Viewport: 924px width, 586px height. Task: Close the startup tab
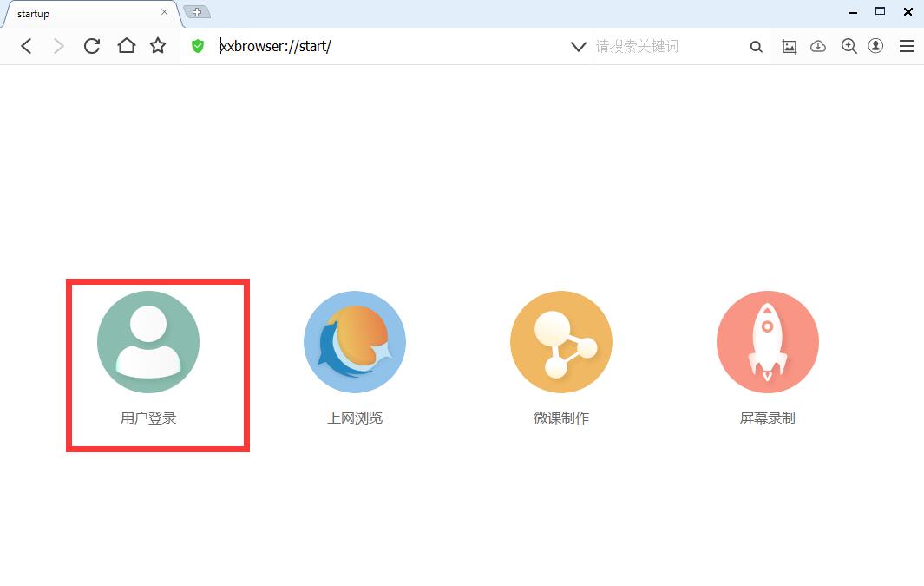tap(165, 12)
